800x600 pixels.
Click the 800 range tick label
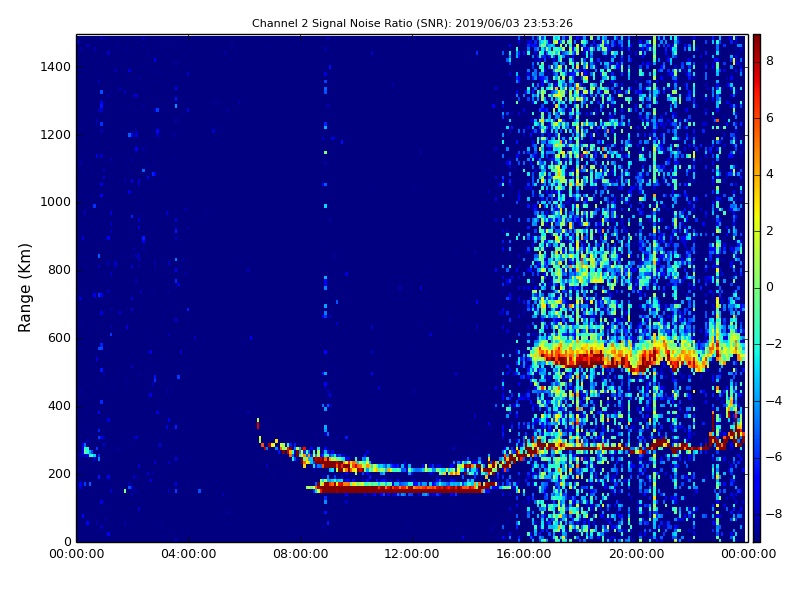[x=59, y=270]
